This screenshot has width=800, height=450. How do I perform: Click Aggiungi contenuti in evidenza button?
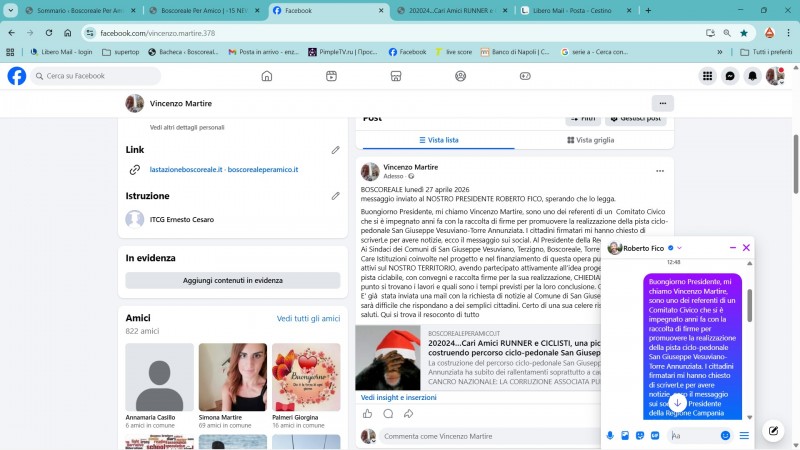click(x=233, y=280)
